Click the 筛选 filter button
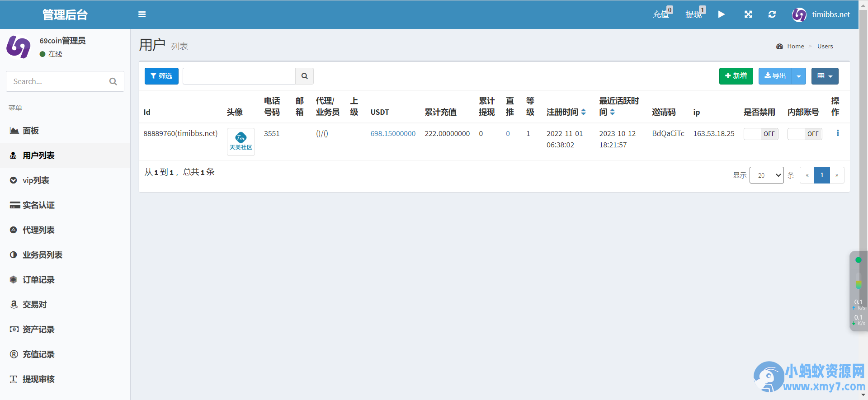868x400 pixels. point(161,76)
